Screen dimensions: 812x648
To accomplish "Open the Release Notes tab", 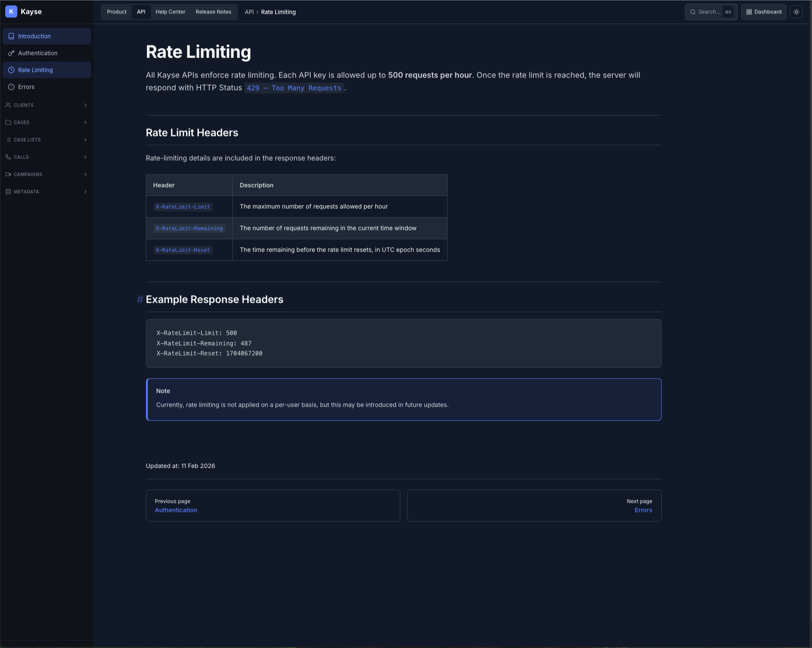I will pyautogui.click(x=213, y=12).
